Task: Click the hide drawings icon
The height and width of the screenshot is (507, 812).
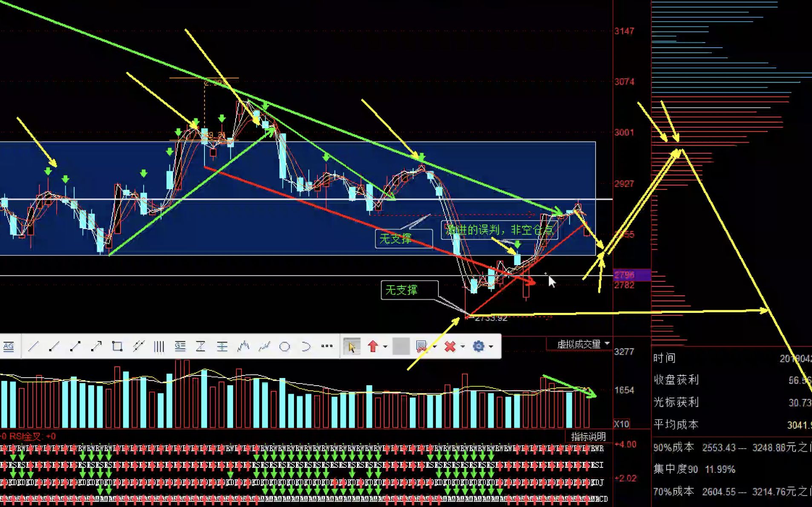Action: click(421, 347)
